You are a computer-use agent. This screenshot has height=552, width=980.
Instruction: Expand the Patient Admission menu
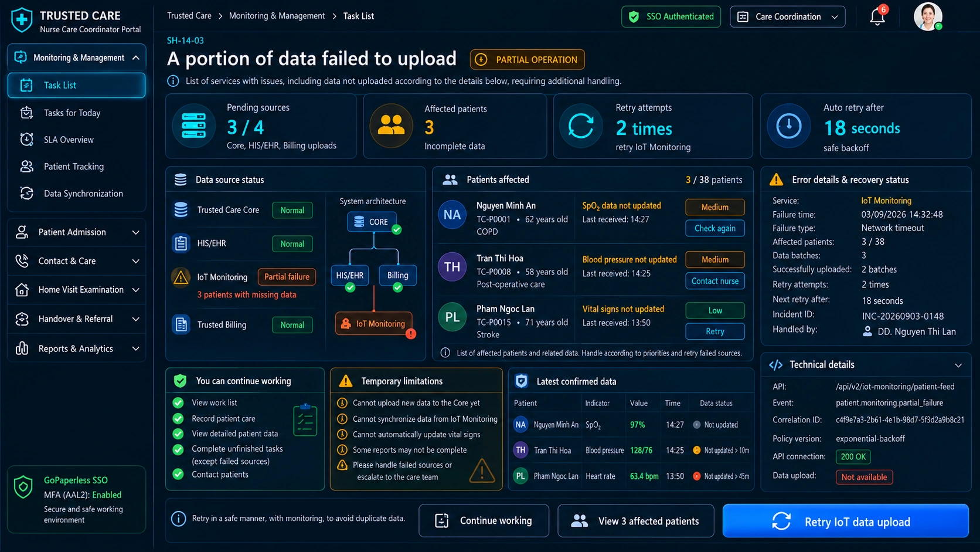tap(77, 232)
